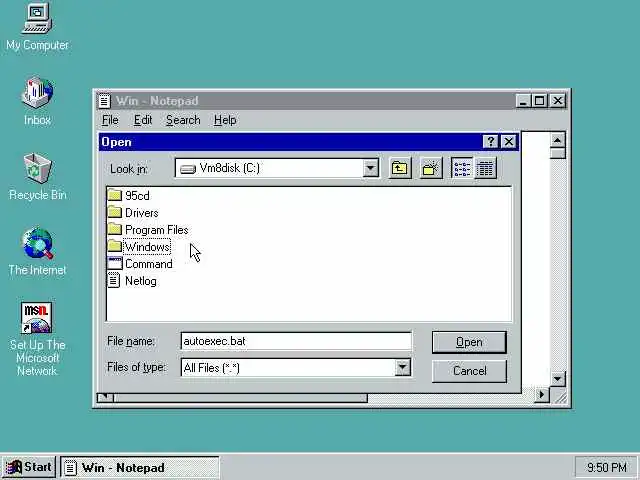This screenshot has height=480, width=640.
Task: Click the File name input field
Action: pyautogui.click(x=296, y=341)
